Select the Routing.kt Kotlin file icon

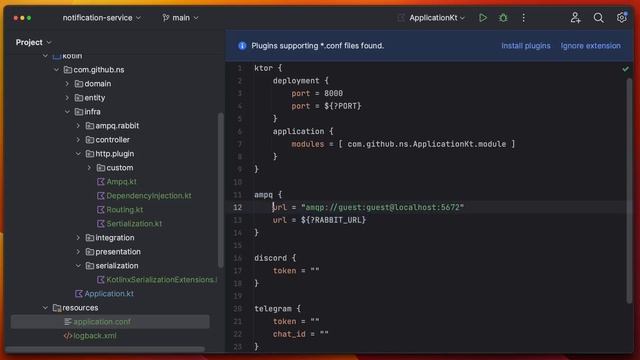[101, 210]
